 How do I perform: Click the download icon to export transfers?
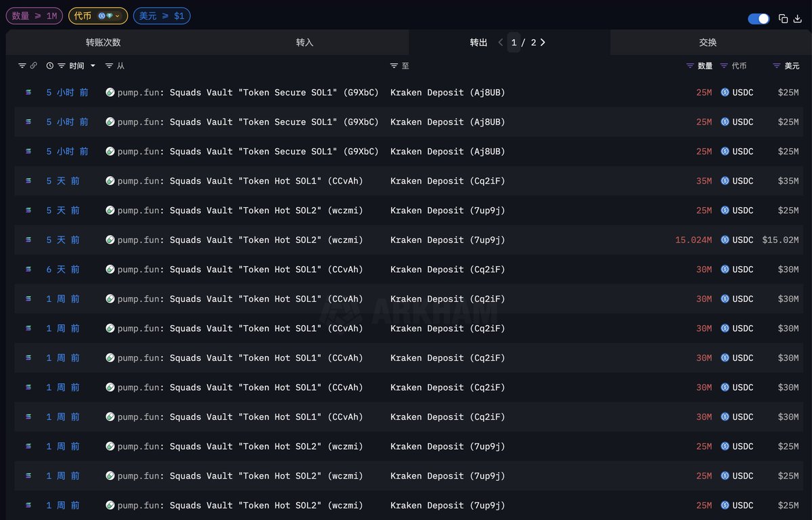click(797, 19)
